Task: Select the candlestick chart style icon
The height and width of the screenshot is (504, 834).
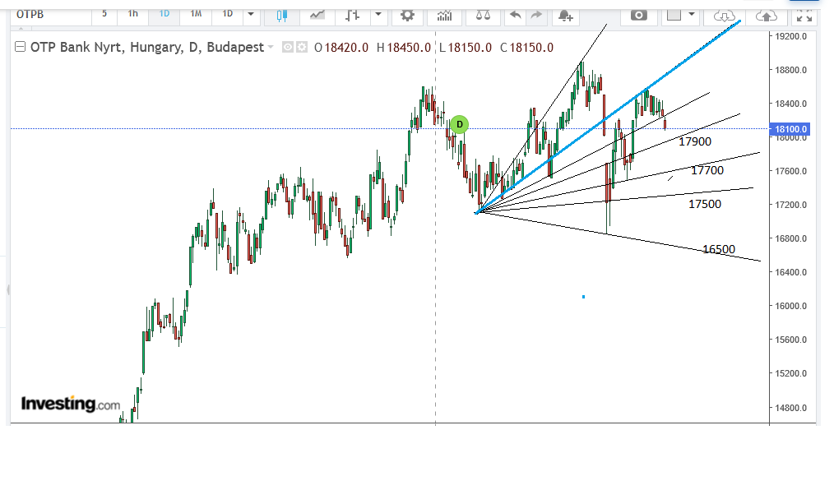Action: 282,15
